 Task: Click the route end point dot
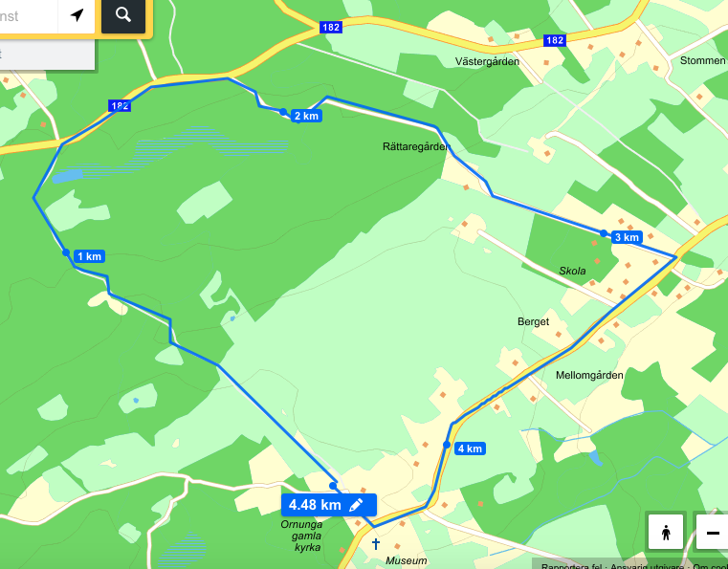coord(333,486)
